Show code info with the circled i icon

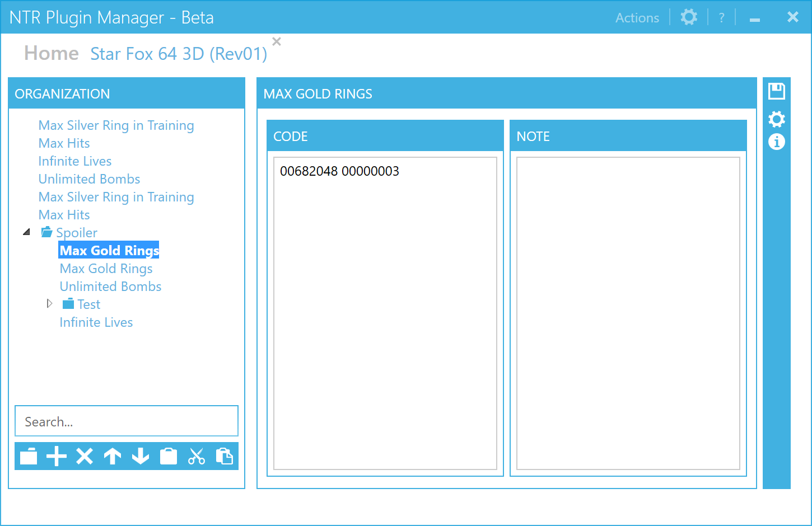tap(777, 142)
